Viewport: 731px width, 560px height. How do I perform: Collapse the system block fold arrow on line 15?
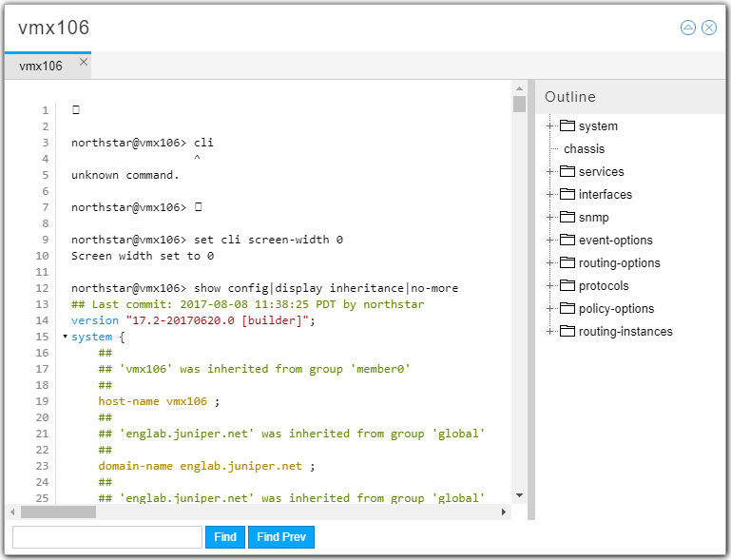(65, 337)
